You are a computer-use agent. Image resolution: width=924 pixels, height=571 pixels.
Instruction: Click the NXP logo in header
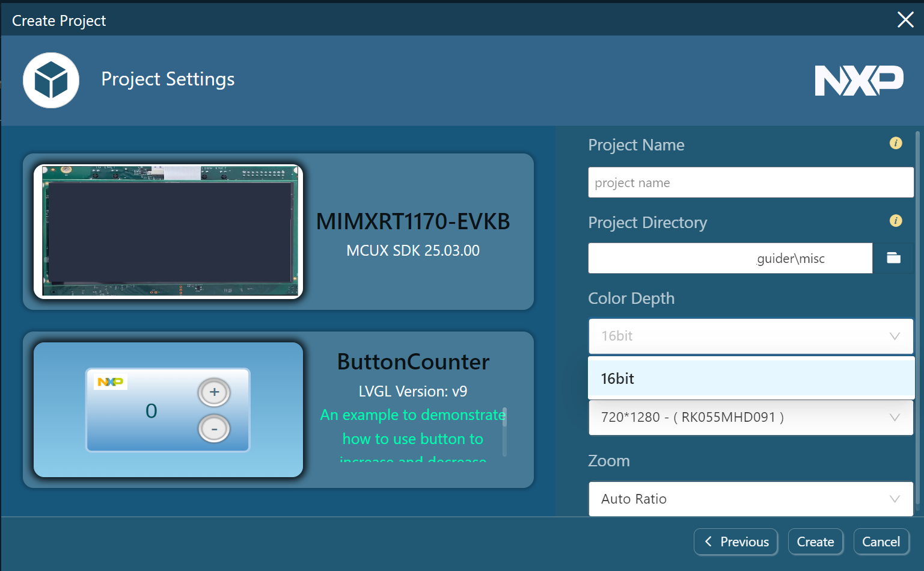(x=859, y=81)
